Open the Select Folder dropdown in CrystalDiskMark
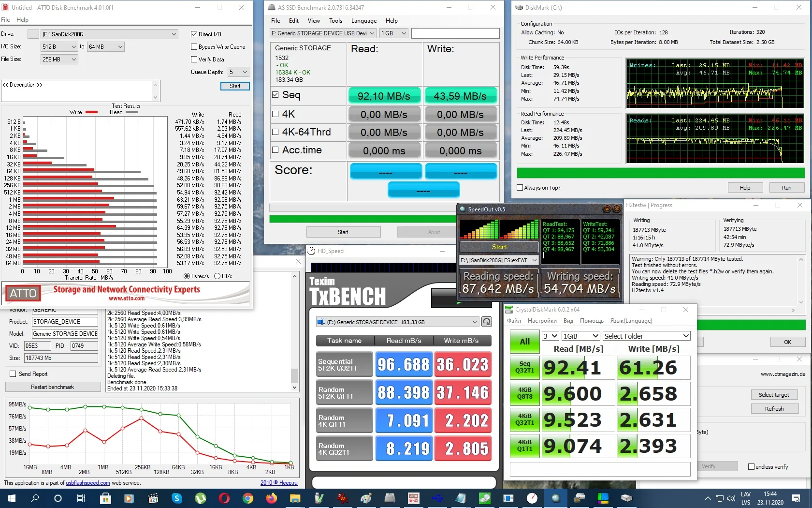This screenshot has width=812, height=508. 647,336
